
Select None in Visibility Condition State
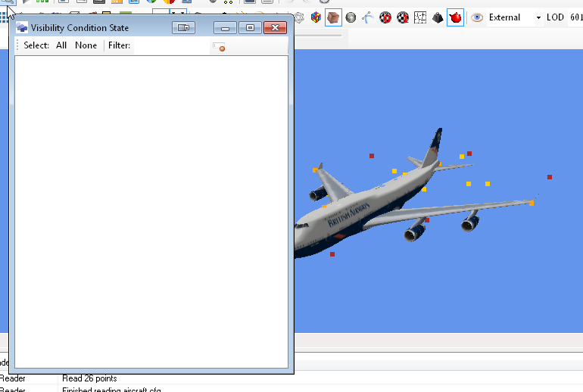coord(86,45)
